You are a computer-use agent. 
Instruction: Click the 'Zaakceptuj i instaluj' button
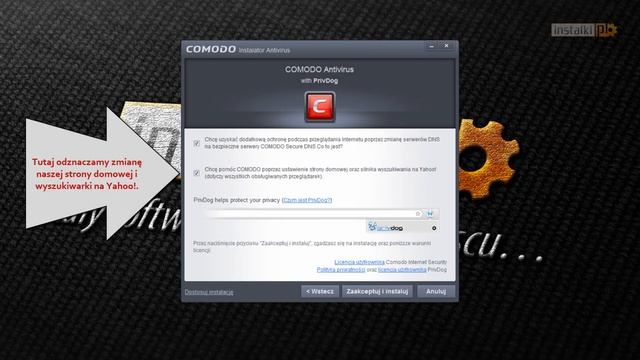click(x=377, y=291)
